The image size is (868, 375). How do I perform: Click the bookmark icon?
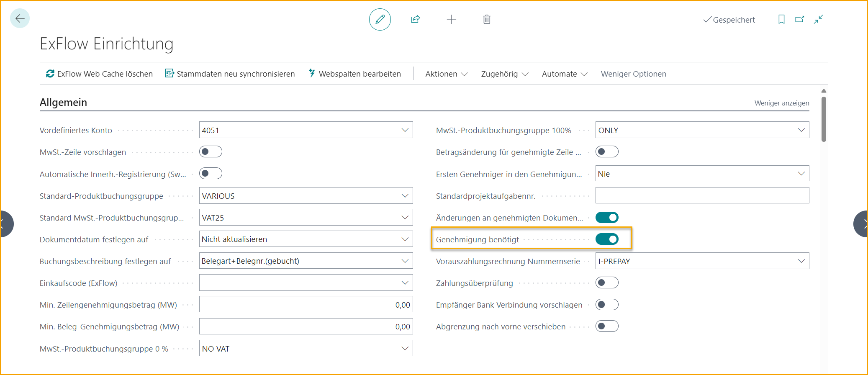tap(781, 19)
